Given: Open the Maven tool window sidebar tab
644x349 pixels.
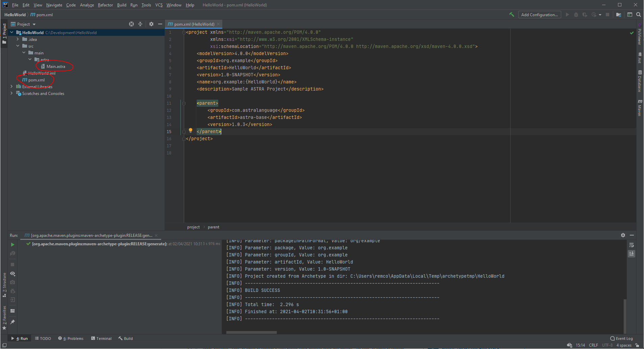Looking at the screenshot, I should 640,108.
